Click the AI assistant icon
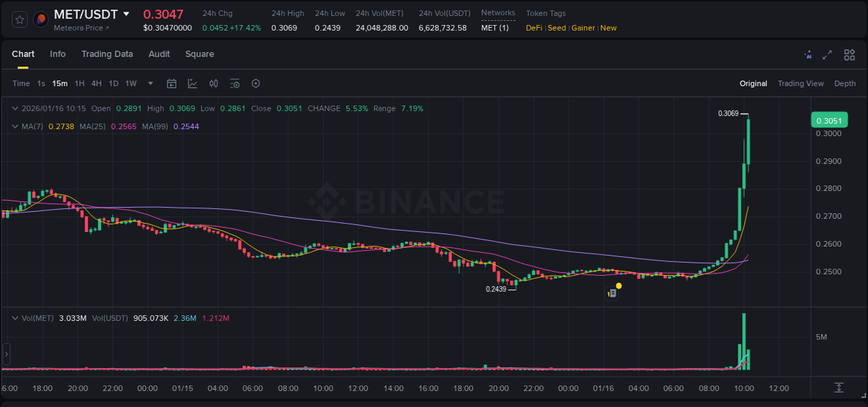Screen dimensions: 868x407 click(808, 54)
